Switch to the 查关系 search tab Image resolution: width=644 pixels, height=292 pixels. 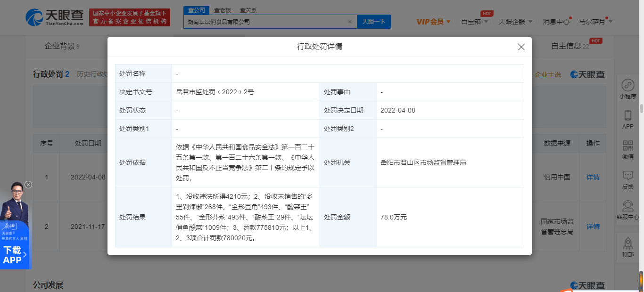248,10
